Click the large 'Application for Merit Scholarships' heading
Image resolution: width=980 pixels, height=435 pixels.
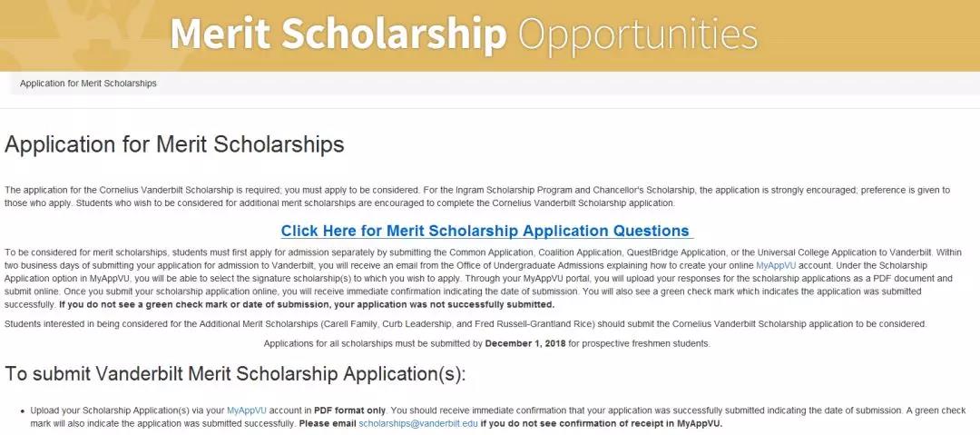tap(174, 144)
